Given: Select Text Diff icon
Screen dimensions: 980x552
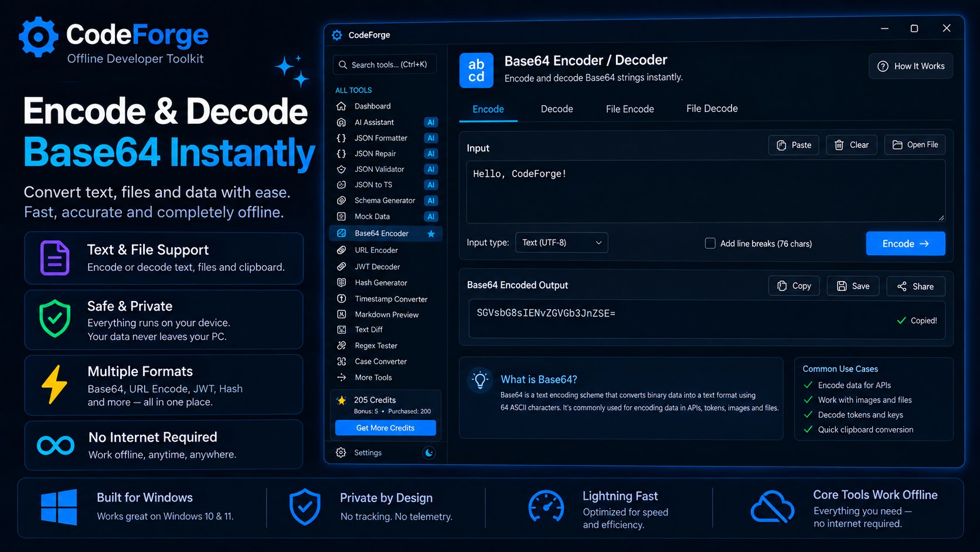Looking at the screenshot, I should click(341, 330).
